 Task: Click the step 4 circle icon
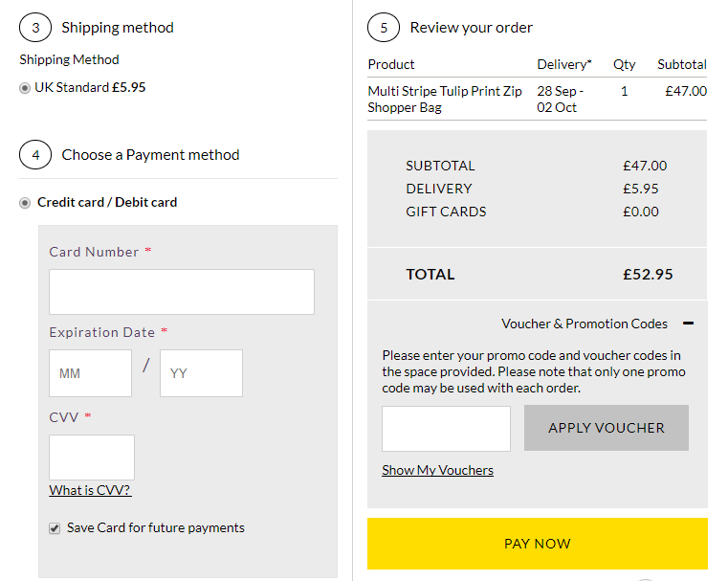35,155
